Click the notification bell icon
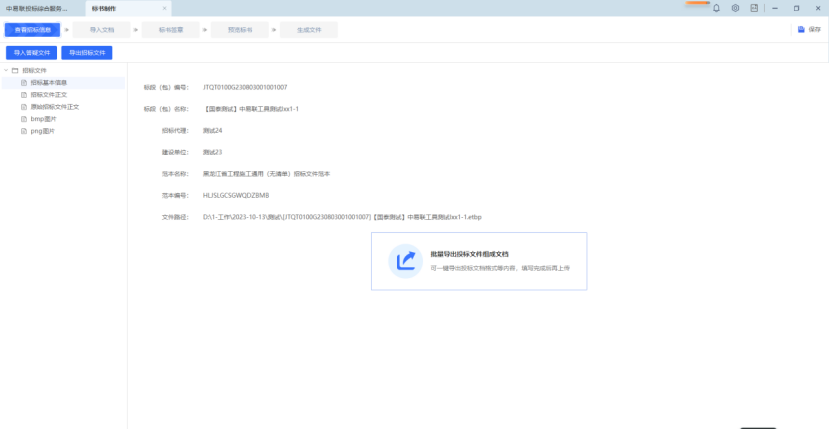The height and width of the screenshot is (429, 829). (x=716, y=8)
